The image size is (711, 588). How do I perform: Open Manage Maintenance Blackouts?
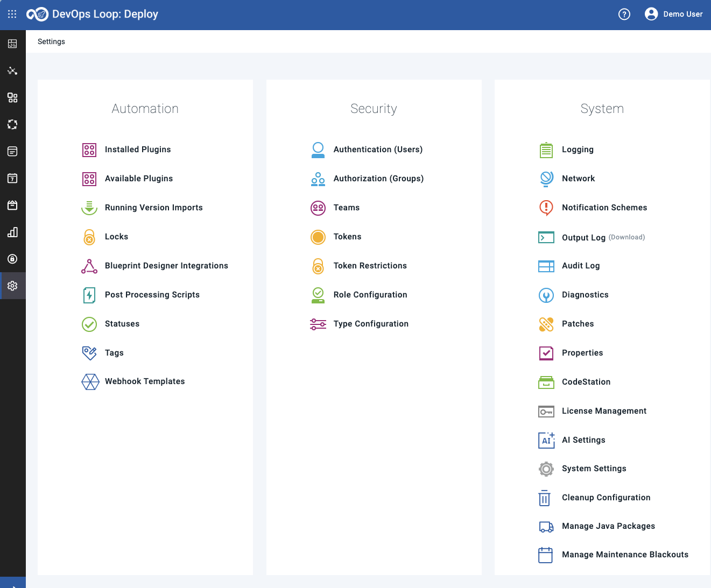click(625, 554)
